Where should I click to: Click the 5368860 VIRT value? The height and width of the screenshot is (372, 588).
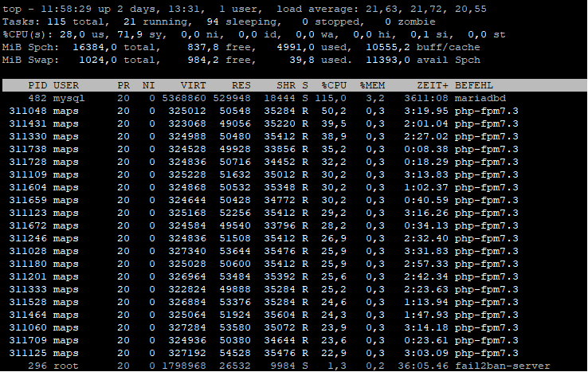[x=184, y=98]
